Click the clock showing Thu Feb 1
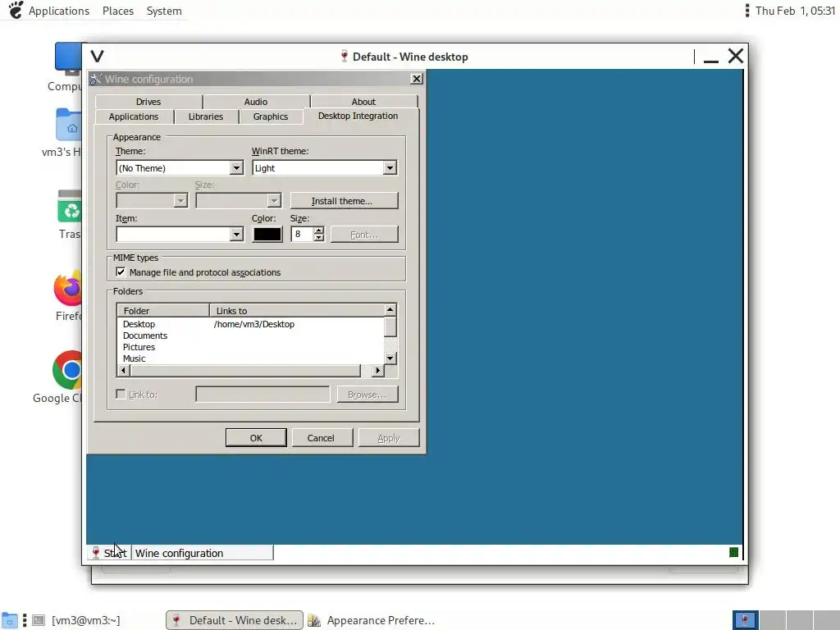 click(795, 11)
